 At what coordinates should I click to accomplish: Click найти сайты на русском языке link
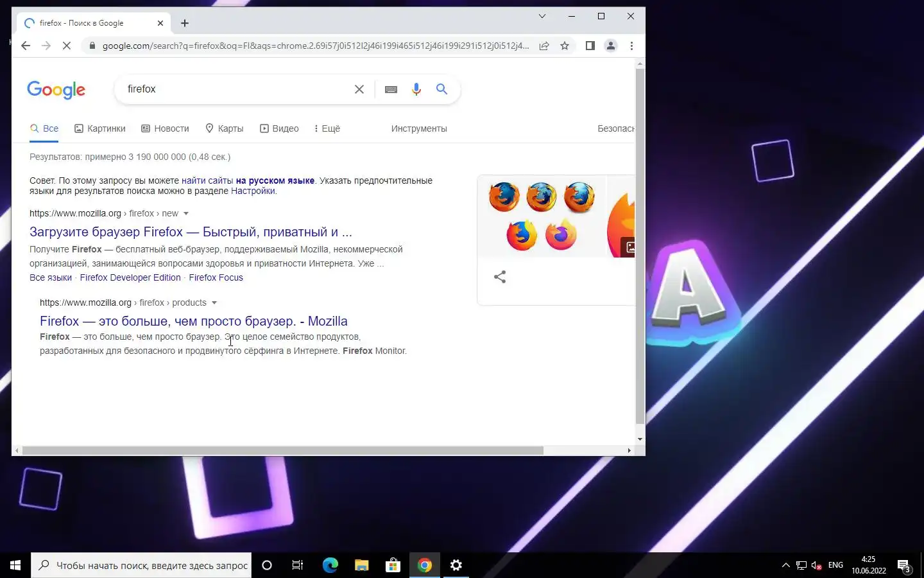(x=248, y=180)
